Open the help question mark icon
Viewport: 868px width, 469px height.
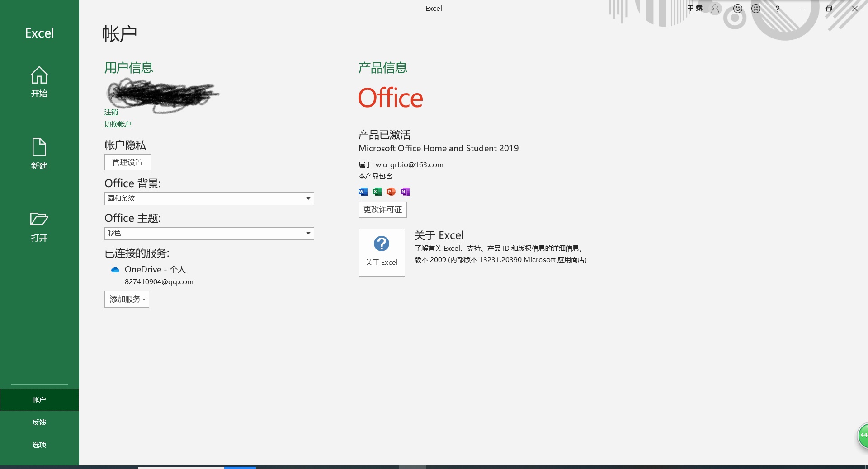778,9
